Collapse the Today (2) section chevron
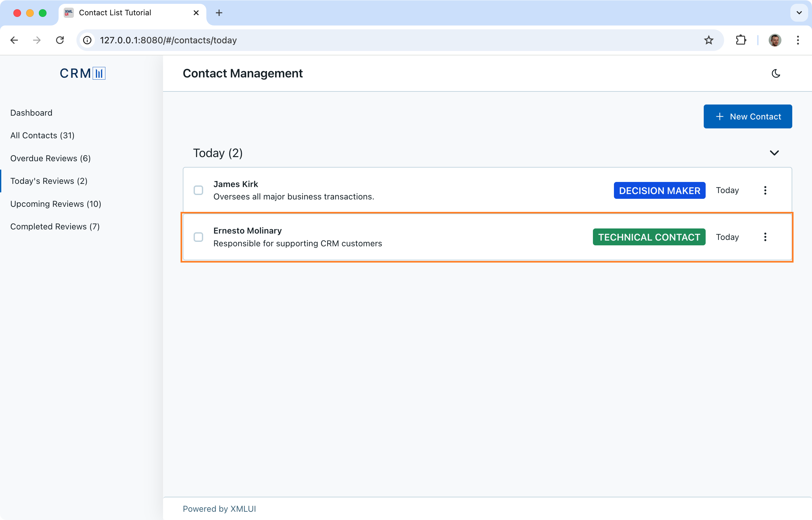Screen dimensions: 812x520 (x=774, y=153)
